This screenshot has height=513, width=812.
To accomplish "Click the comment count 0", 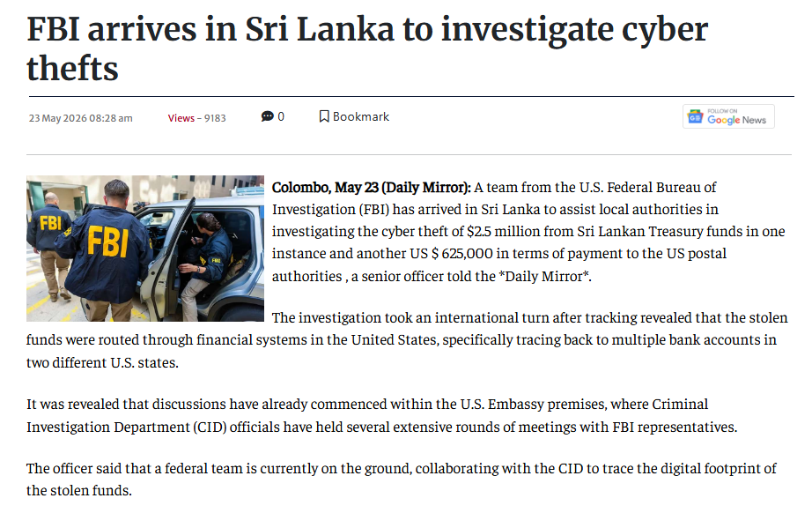I will click(281, 116).
